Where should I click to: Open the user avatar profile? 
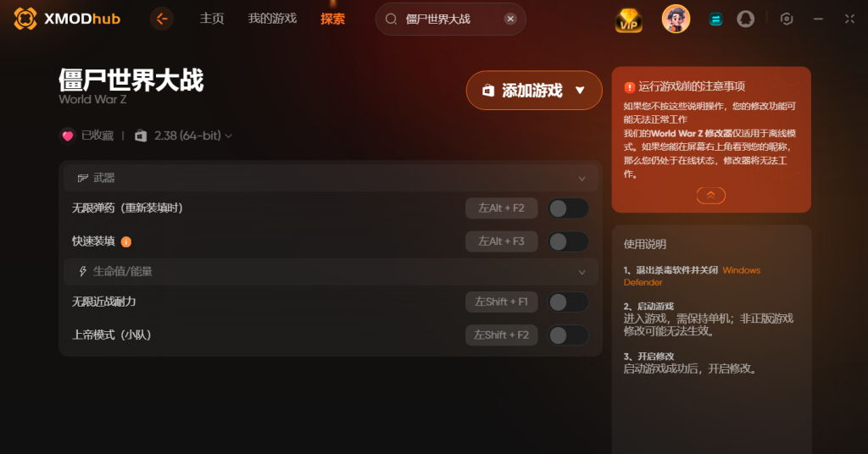pyautogui.click(x=676, y=19)
